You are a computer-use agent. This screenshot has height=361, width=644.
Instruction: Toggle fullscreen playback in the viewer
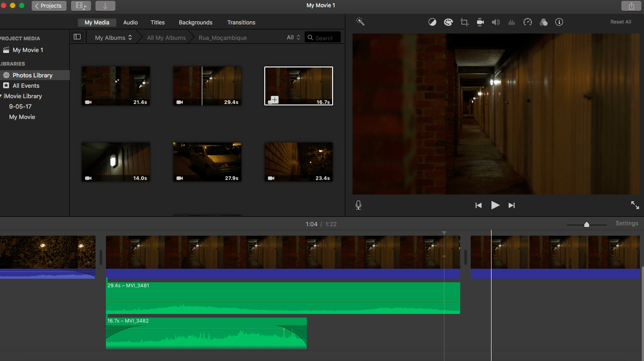coord(635,205)
